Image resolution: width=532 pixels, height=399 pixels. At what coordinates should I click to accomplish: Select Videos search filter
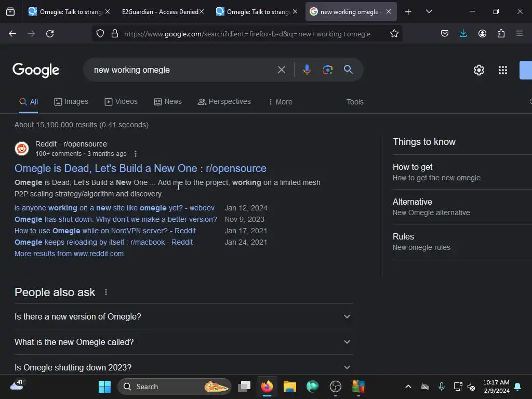click(x=121, y=101)
